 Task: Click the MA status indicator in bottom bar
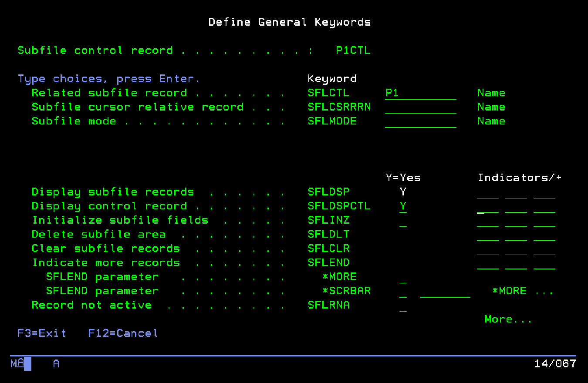click(17, 364)
